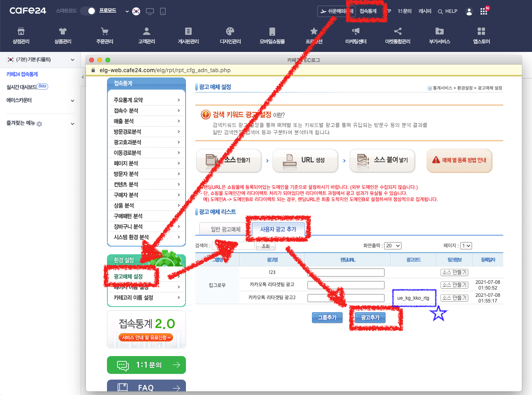Click the 광고추가 button
This screenshot has height=395, width=532.
click(370, 318)
